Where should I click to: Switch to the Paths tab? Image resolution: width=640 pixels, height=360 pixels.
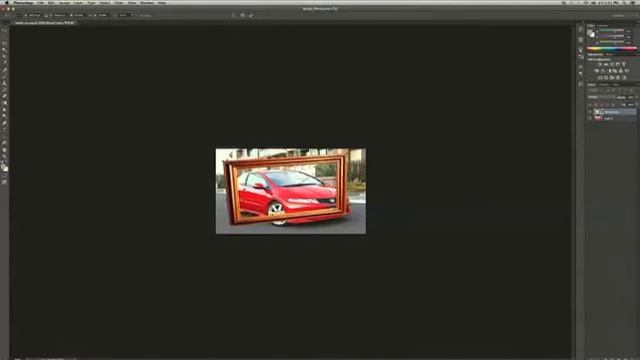(x=616, y=84)
